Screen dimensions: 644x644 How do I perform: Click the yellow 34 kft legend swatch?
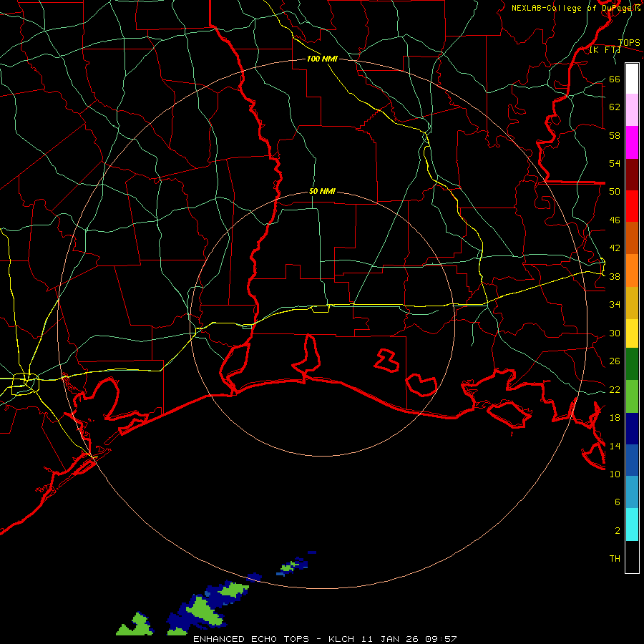[x=632, y=333]
